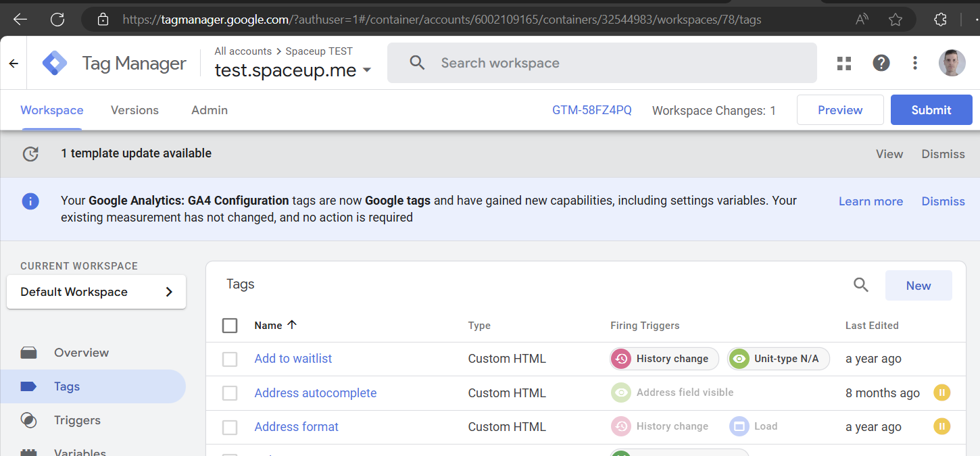This screenshot has width=980, height=456.
Task: Click the Tag Manager back arrow
Action: pyautogui.click(x=14, y=64)
